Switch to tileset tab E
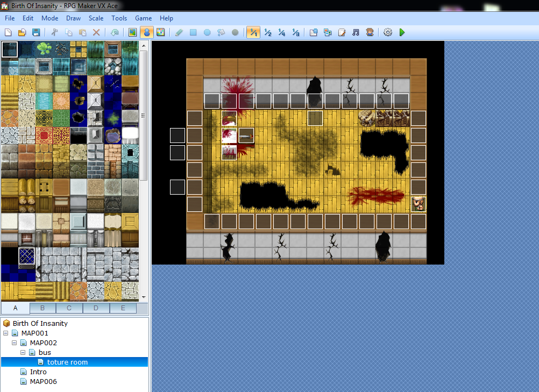The image size is (539, 392). tap(123, 308)
